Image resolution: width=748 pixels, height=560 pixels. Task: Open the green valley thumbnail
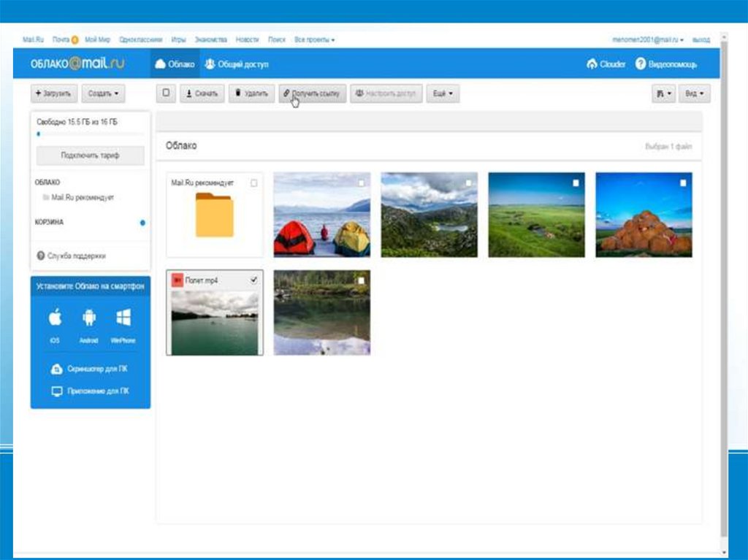537,215
